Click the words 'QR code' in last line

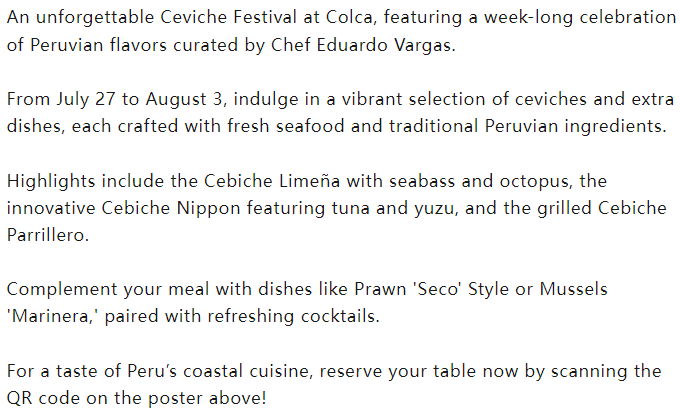(x=43, y=398)
